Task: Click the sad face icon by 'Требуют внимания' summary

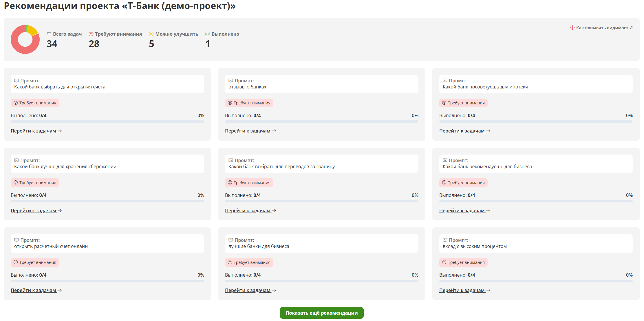Action: (91, 34)
